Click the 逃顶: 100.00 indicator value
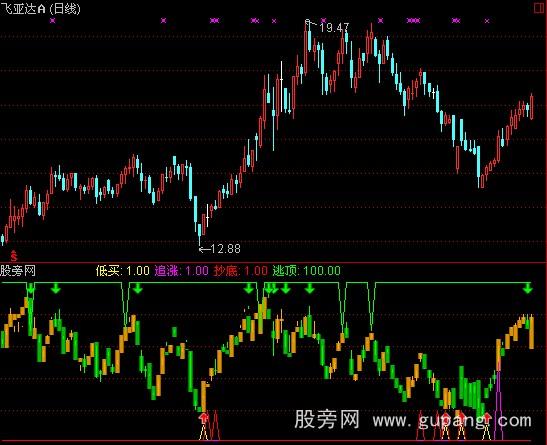Image resolution: width=547 pixels, height=445 pixels. click(307, 271)
